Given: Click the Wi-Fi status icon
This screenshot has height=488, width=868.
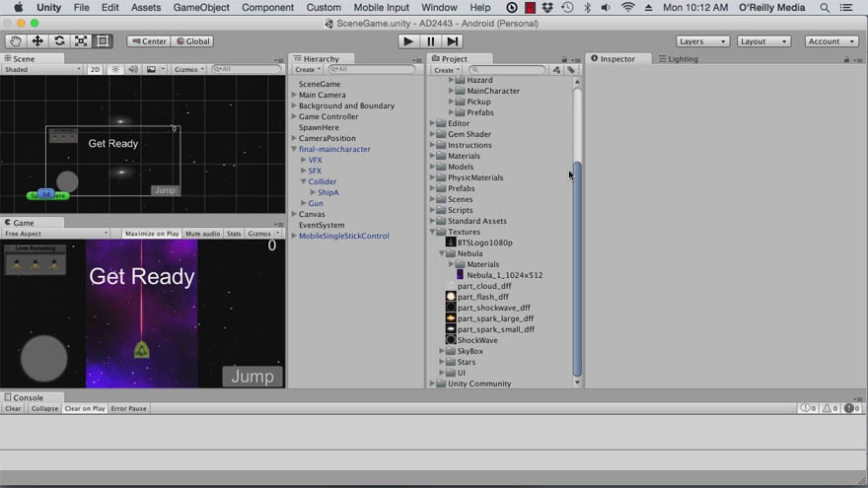Looking at the screenshot, I should (x=627, y=7).
